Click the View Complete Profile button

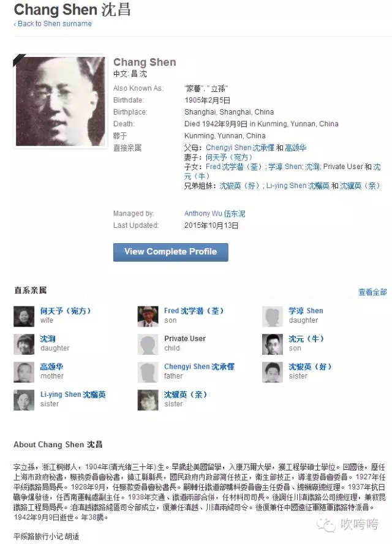point(170,252)
